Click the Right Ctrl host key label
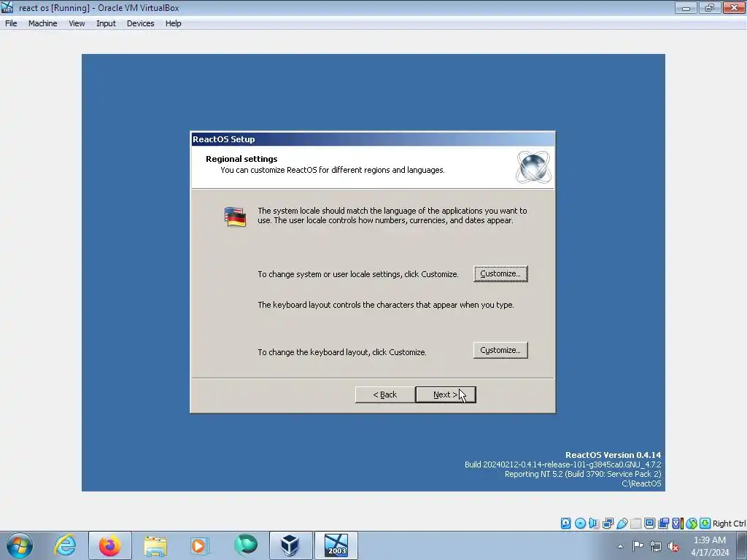The width and height of the screenshot is (747, 560). click(729, 524)
